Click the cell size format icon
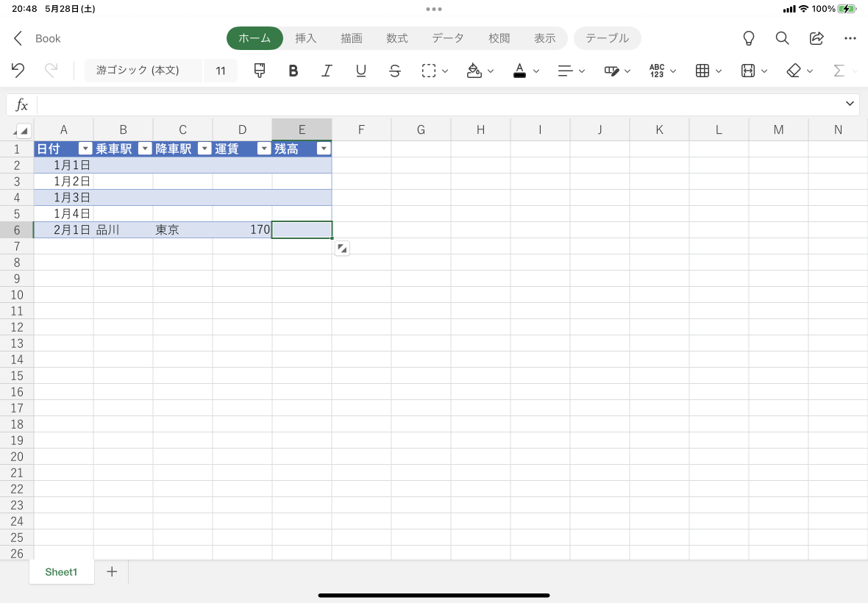The image size is (868, 603). click(748, 71)
